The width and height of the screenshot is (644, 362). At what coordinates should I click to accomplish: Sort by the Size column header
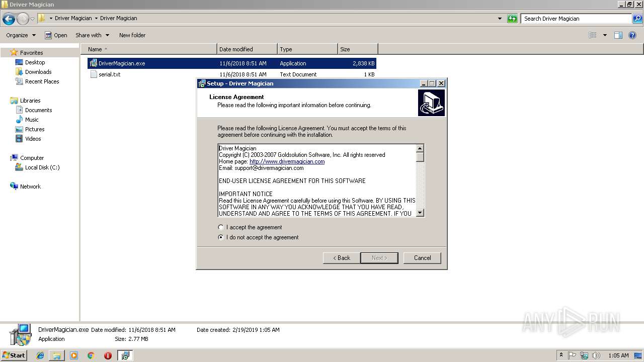click(358, 49)
